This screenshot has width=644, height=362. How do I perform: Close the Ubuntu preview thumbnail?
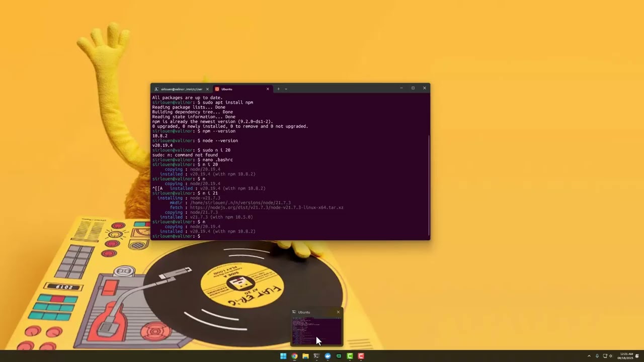point(338,312)
